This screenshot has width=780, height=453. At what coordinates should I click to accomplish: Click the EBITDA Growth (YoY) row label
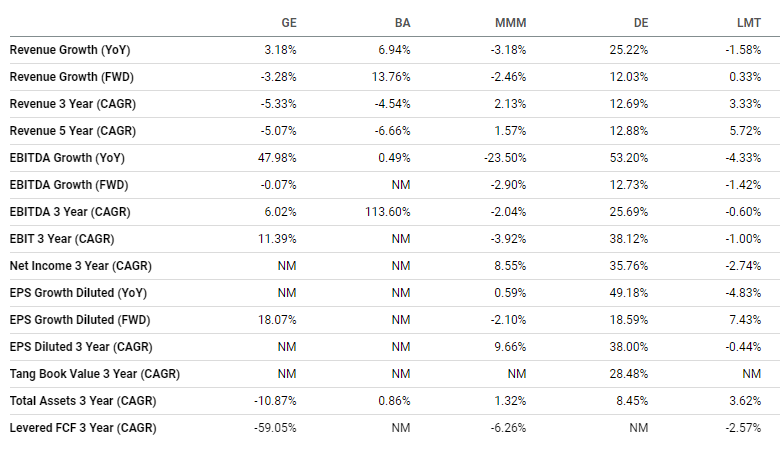pos(67,158)
